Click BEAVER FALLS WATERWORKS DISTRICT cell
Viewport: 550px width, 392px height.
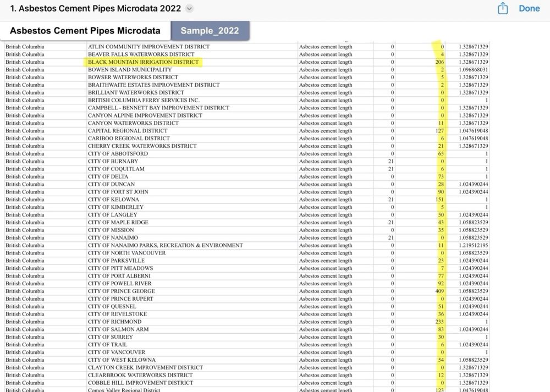tap(192, 54)
